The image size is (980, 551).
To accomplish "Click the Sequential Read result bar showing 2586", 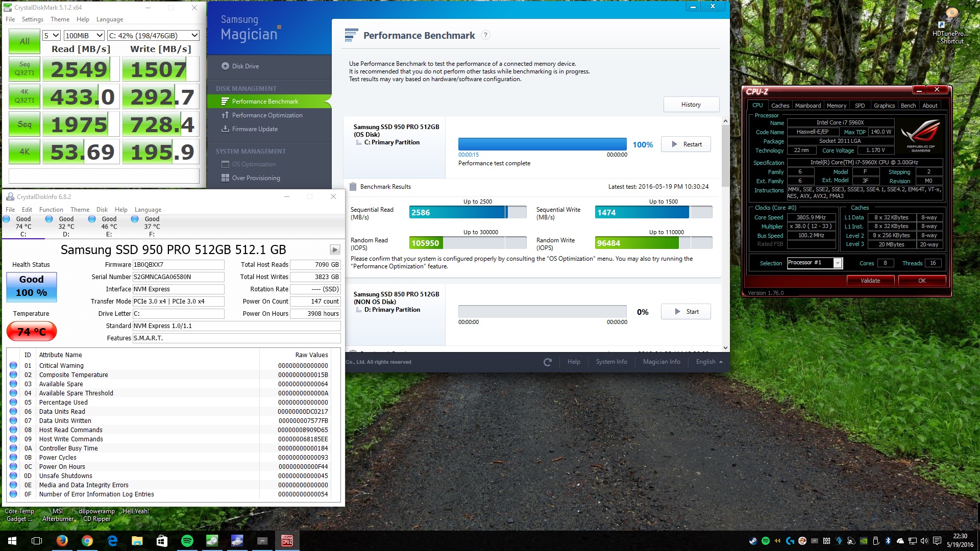I will pyautogui.click(x=468, y=212).
